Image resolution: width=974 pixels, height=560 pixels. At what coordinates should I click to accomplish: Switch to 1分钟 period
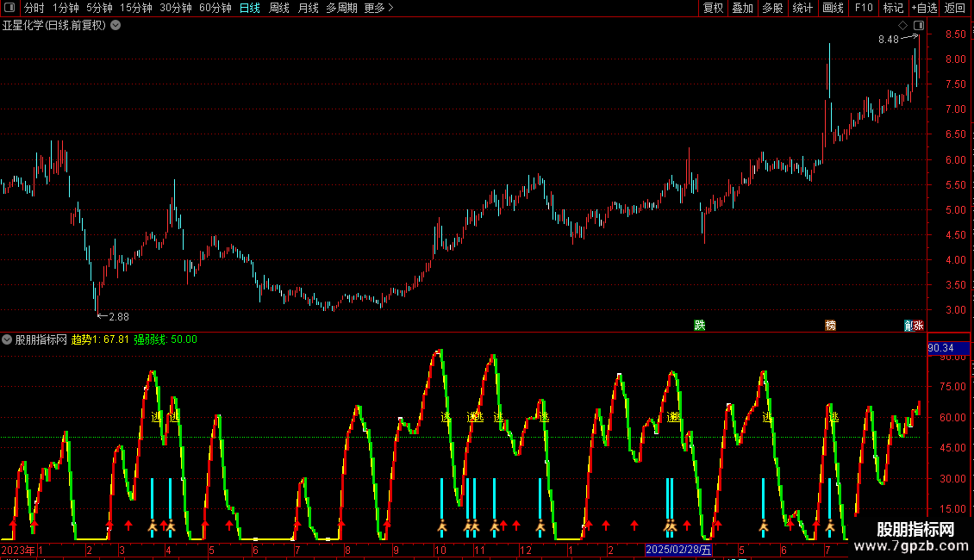point(66,8)
